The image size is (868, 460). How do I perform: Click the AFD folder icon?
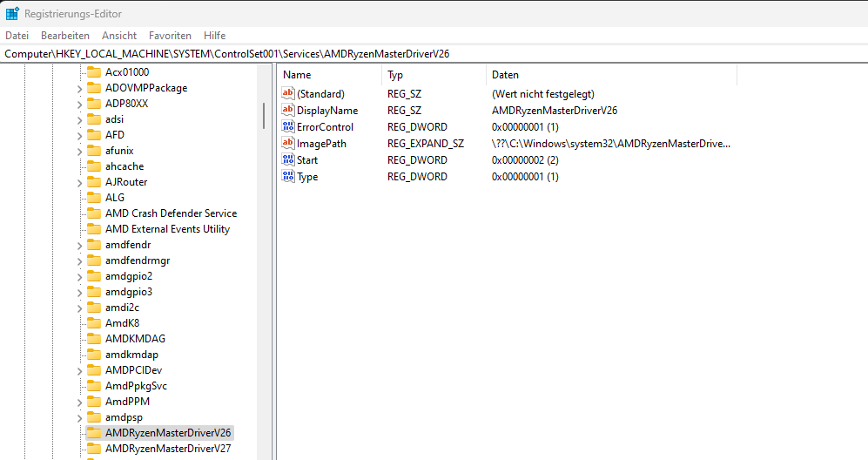[94, 135]
